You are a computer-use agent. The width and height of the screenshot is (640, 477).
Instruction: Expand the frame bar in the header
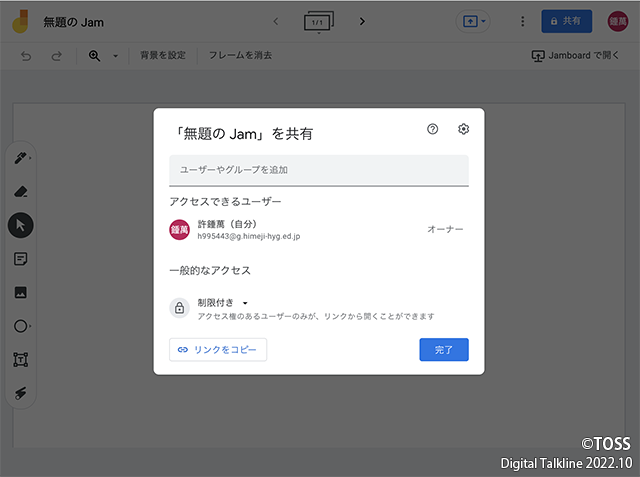319,21
